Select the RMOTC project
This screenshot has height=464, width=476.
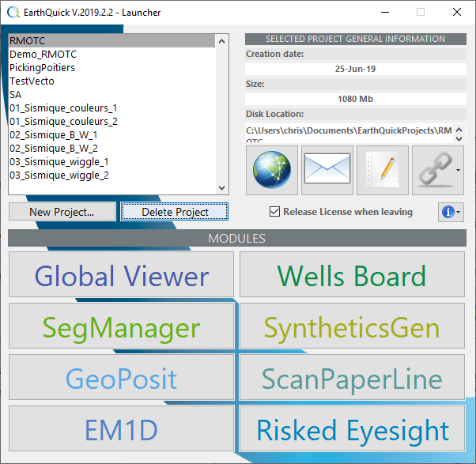pyautogui.click(x=111, y=40)
